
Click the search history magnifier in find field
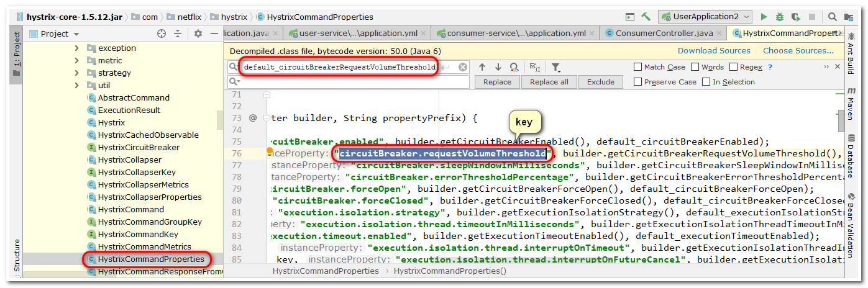click(234, 67)
